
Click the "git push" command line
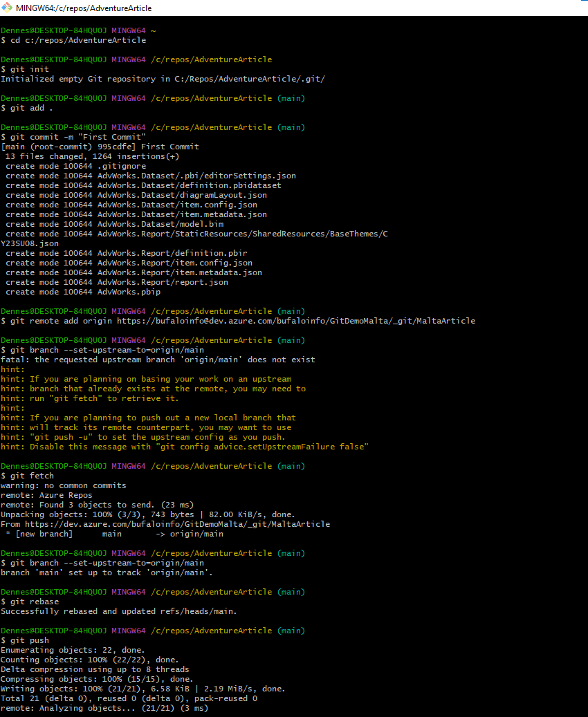(x=27, y=640)
